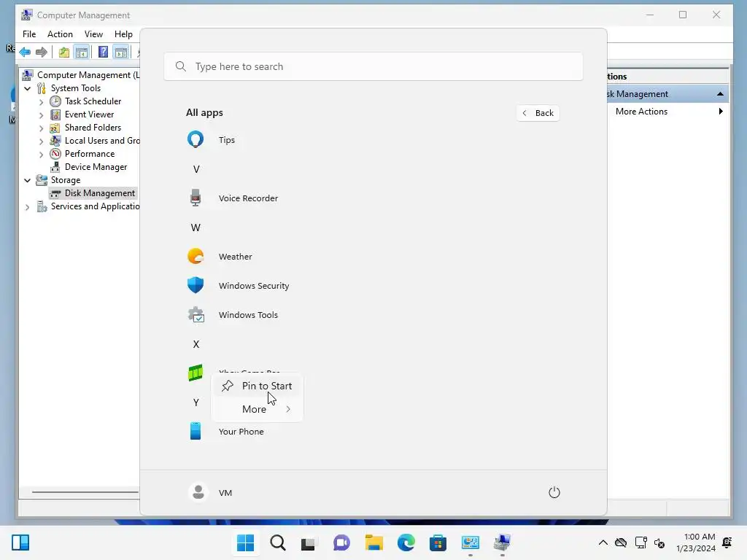Image resolution: width=747 pixels, height=560 pixels.
Task: Click the Your Phone app icon
Action: [196, 431]
